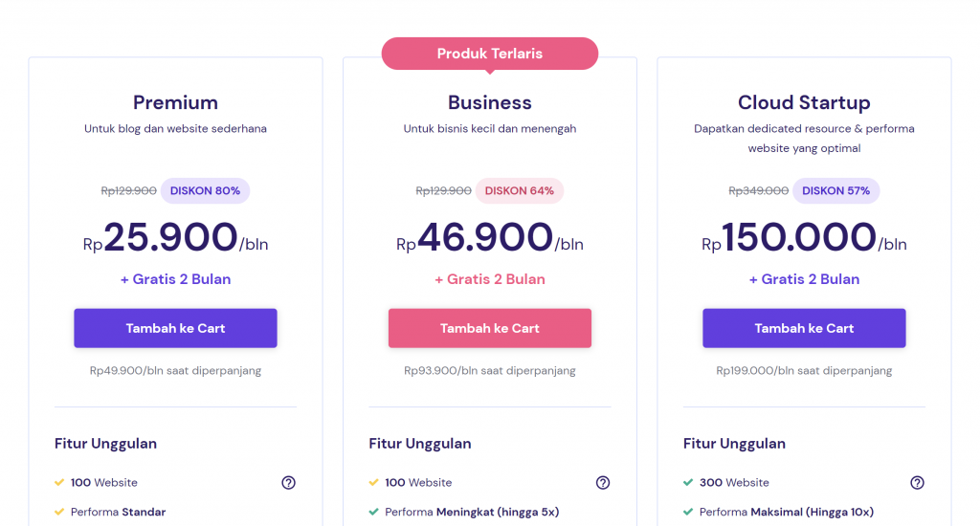Click the checkmark beside Performa Maksimal (Hingga 10x)
980x526 pixels.
688,512
